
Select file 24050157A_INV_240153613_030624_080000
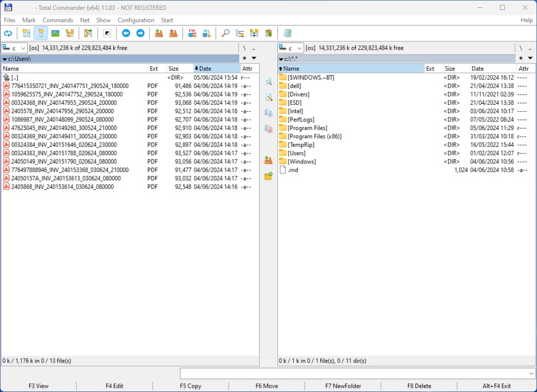(x=130, y=178)
